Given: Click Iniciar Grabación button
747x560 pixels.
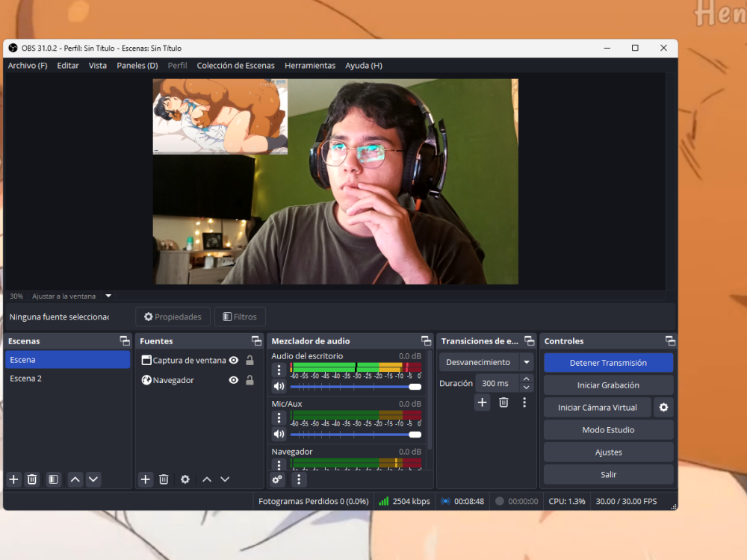Looking at the screenshot, I should point(608,385).
